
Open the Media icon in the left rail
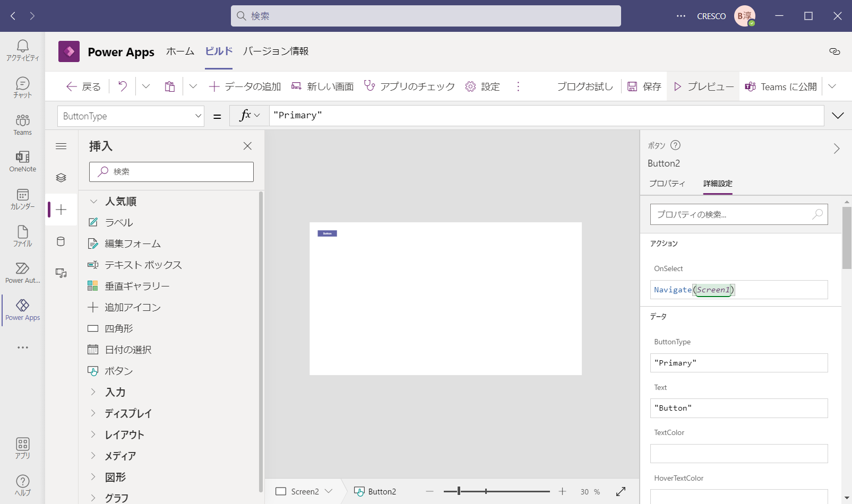point(61,273)
